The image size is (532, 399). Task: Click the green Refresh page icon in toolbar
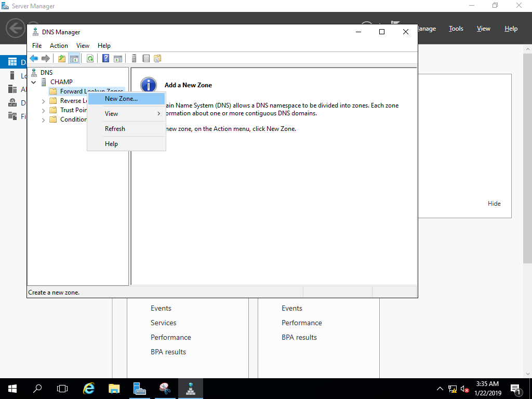pos(90,59)
